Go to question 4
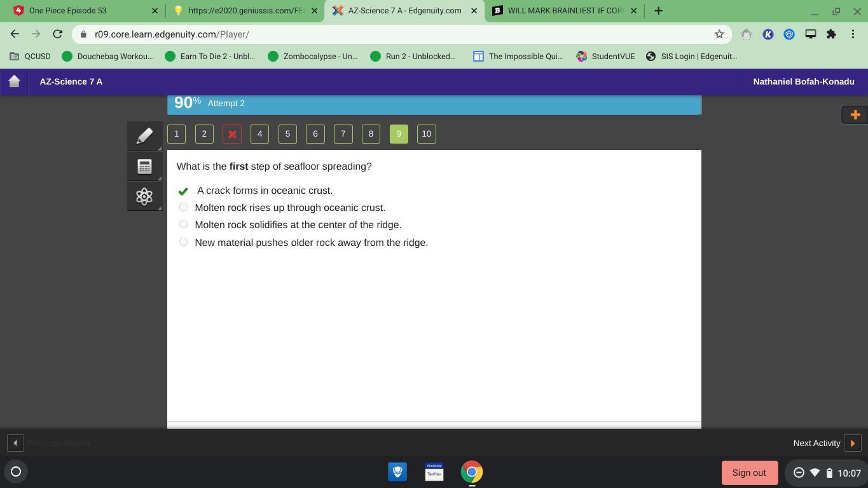This screenshot has height=488, width=868. point(259,134)
